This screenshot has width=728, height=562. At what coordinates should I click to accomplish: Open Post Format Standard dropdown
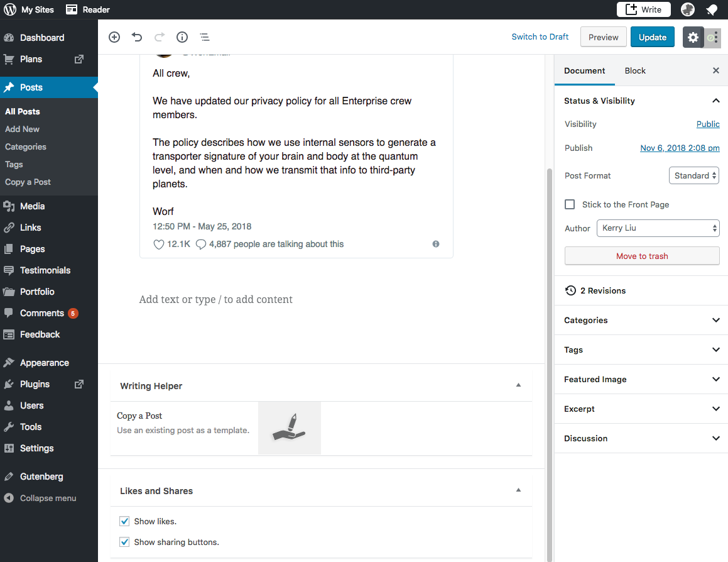coord(693,175)
